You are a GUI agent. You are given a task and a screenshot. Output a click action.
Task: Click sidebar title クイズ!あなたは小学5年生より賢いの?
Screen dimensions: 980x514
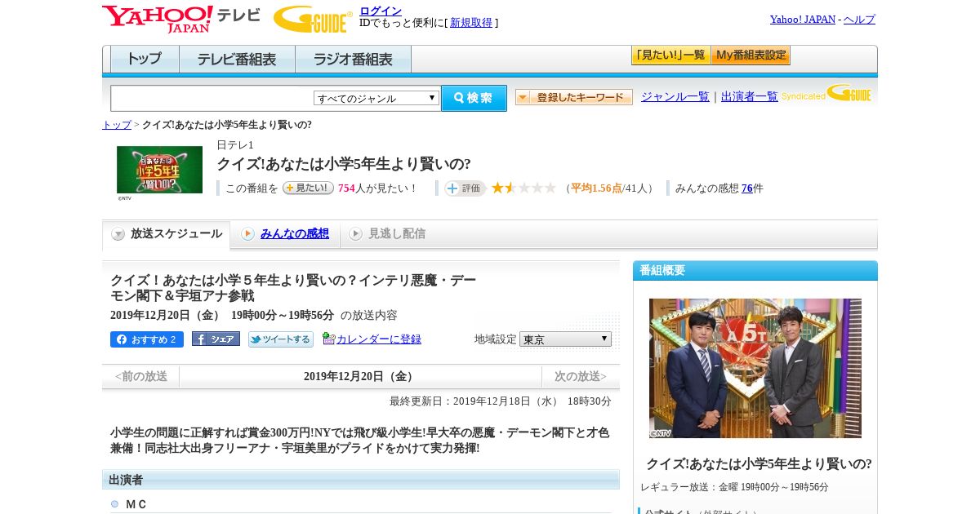(x=759, y=463)
